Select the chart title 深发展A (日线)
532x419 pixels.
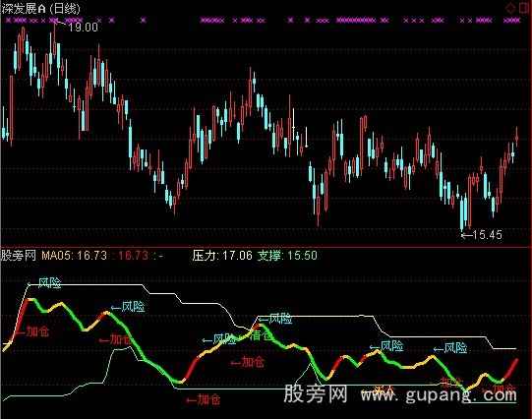(x=41, y=9)
